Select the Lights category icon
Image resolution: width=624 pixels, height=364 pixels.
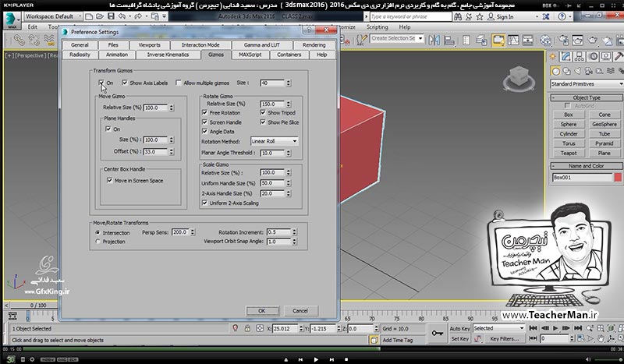coord(577,71)
